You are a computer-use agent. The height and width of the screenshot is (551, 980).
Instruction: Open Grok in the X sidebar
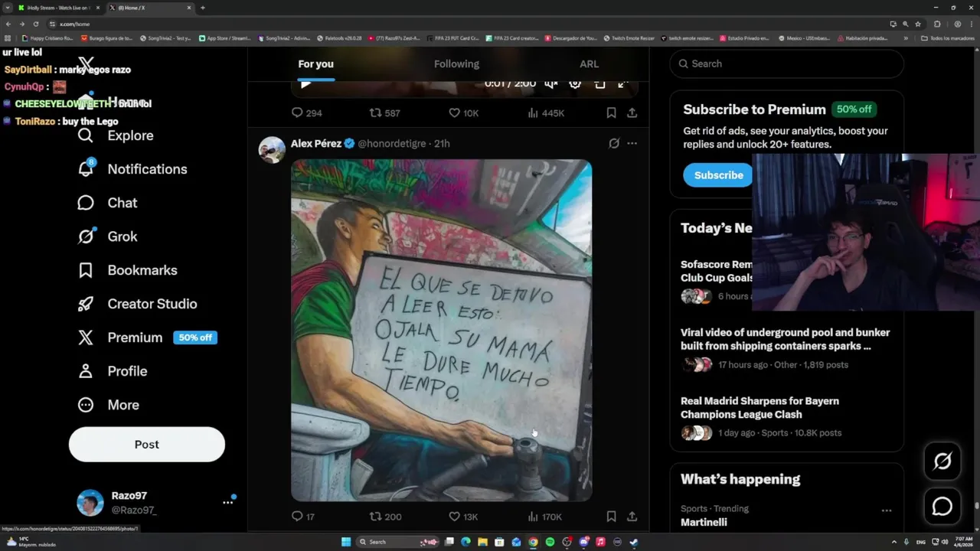pyautogui.click(x=107, y=236)
